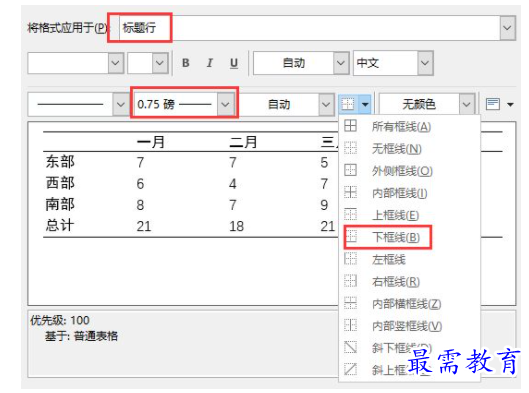Click 西部 row label in preview
This screenshot has height=393, width=529.
point(60,183)
